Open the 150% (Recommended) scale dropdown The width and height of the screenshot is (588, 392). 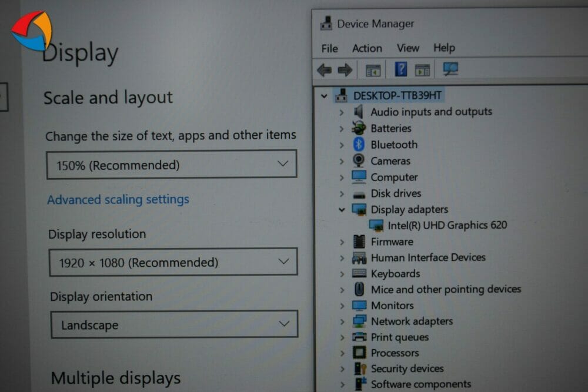point(172,165)
